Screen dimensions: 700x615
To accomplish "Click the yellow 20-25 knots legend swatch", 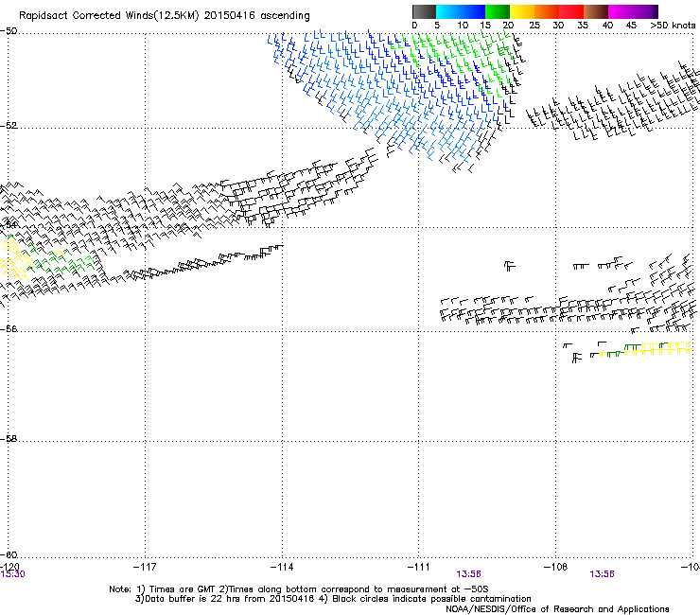I will coord(522,11).
